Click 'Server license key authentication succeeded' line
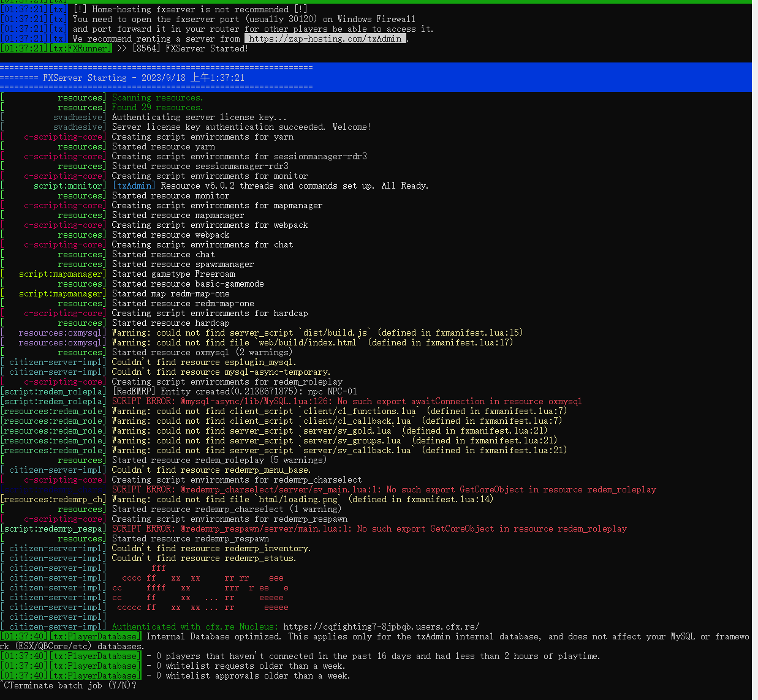Viewport: 758px width, 700px height. point(241,127)
